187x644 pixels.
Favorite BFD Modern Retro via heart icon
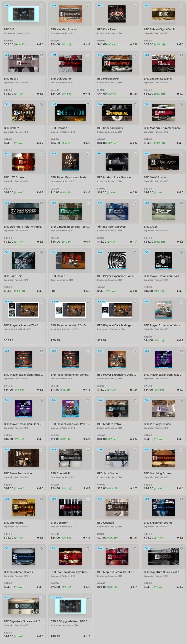(x=135, y=401)
